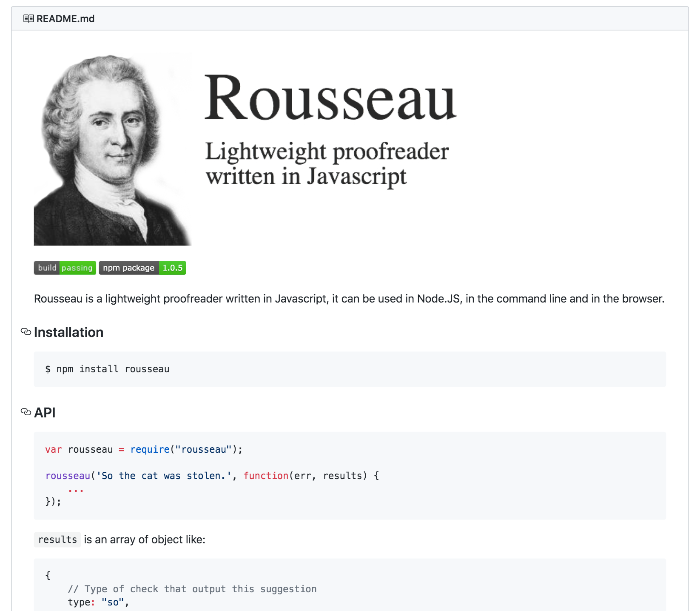Click the green passing label on the build badge
Viewport: 700px width, 611px height.
click(77, 268)
